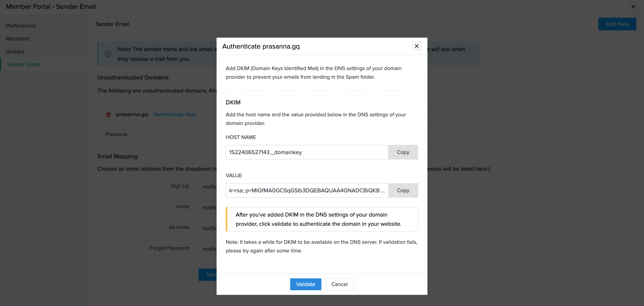Viewport: 644px width, 306px height.
Task: Close the Authenticate prasanna.gq dialog
Action: [416, 46]
